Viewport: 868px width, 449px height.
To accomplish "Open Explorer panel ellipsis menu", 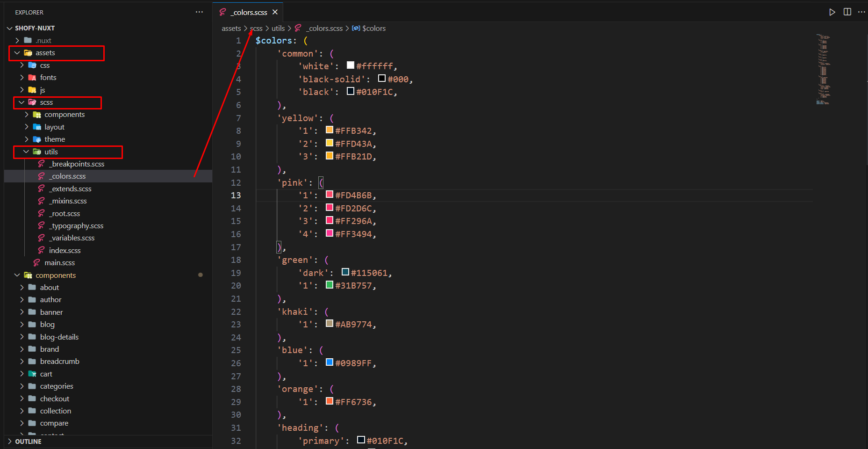I will [199, 12].
